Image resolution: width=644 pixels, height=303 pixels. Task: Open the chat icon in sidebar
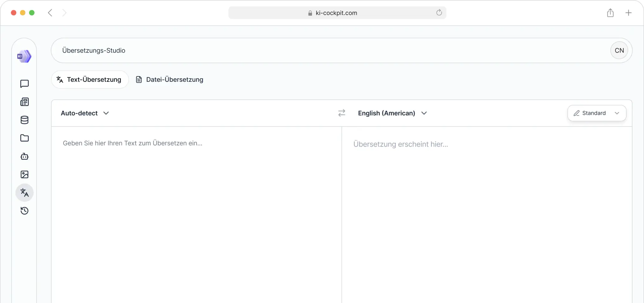pyautogui.click(x=25, y=84)
